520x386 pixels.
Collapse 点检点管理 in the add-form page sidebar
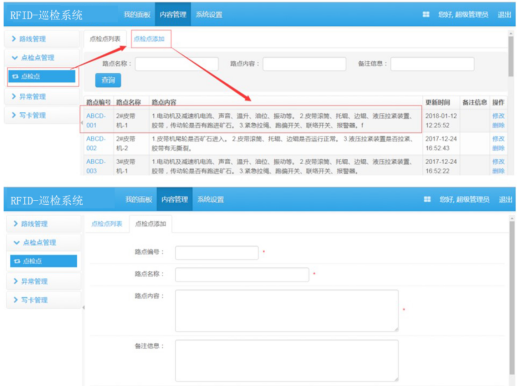point(43,242)
